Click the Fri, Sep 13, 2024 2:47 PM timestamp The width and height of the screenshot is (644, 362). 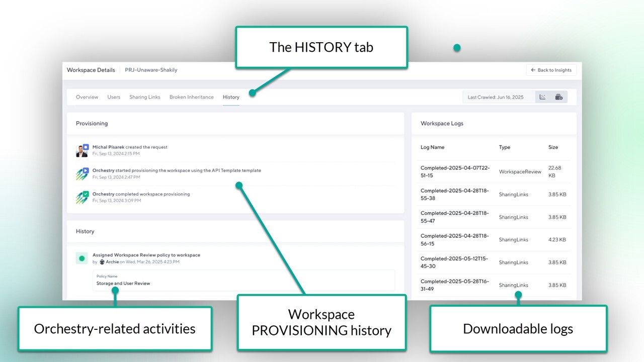pyautogui.click(x=116, y=177)
